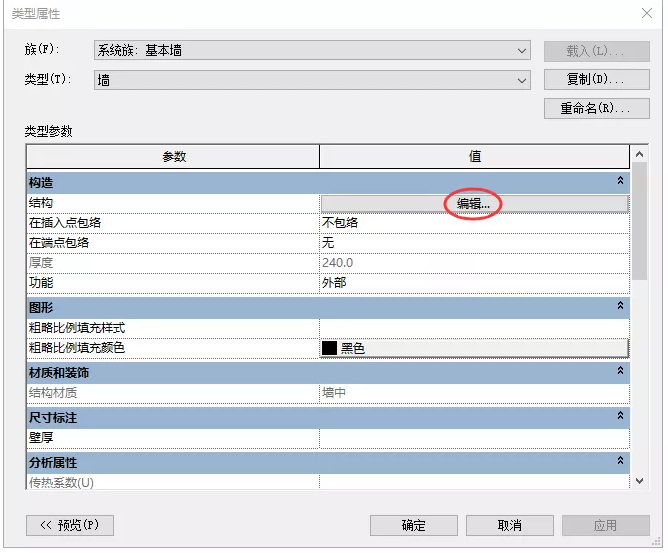The height and width of the screenshot is (553, 668).
Task: Select the 在端点包络 value cell
Action: point(474,243)
